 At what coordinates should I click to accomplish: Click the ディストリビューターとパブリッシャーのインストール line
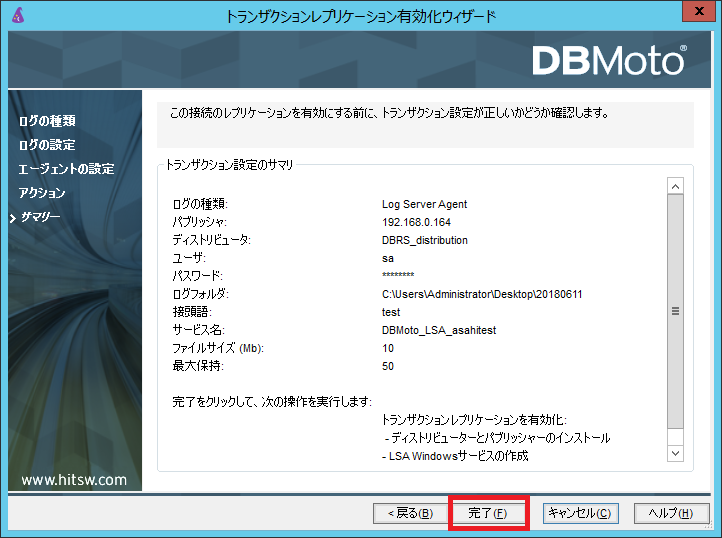[497, 438]
